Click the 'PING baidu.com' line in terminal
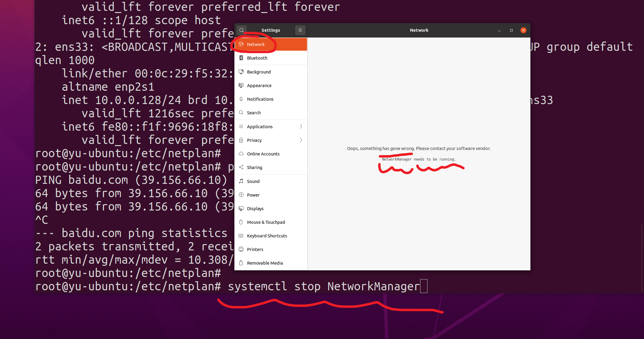 point(131,180)
